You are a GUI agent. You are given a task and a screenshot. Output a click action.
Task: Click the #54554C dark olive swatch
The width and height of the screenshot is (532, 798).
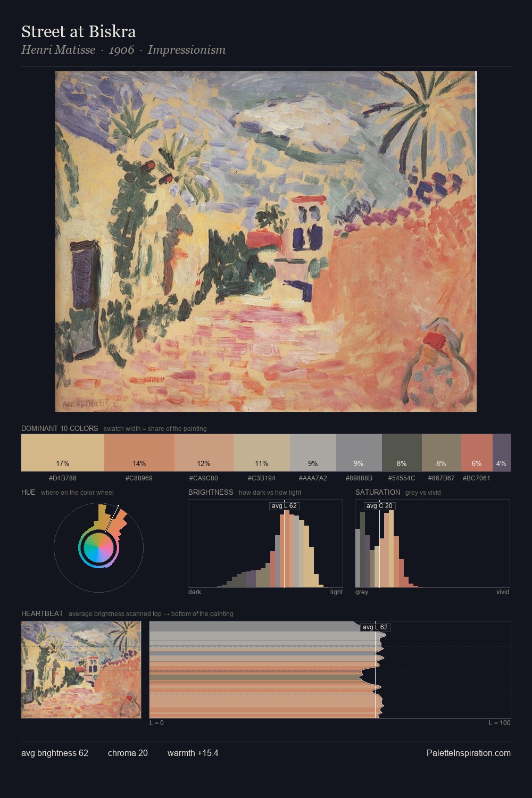tap(402, 453)
